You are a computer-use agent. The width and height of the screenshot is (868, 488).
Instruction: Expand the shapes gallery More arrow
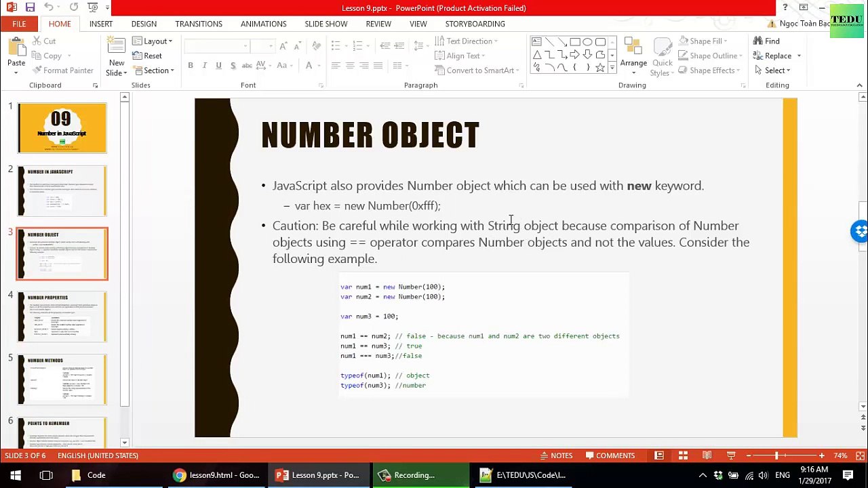coord(612,68)
